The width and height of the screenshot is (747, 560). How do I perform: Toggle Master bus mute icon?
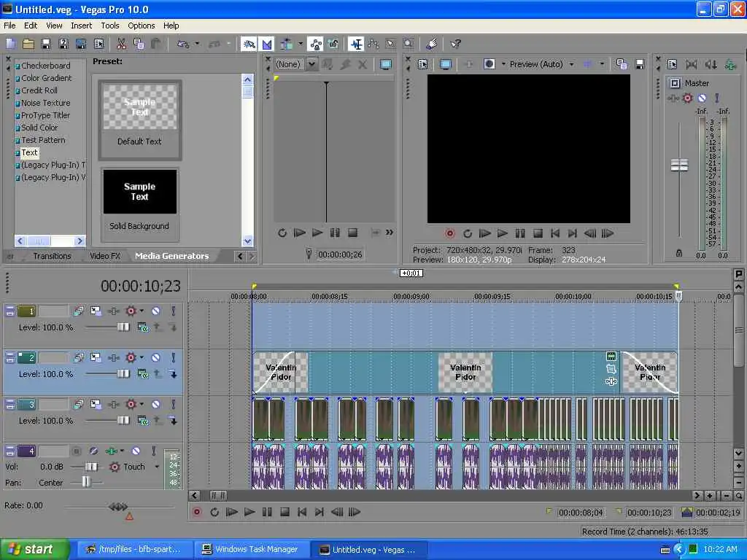(702, 98)
